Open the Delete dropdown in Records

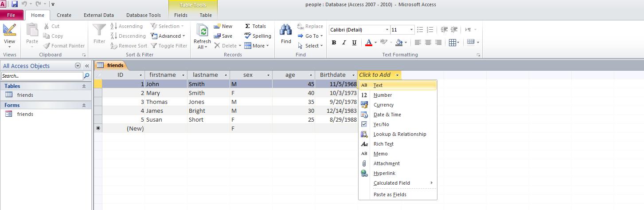(228, 46)
